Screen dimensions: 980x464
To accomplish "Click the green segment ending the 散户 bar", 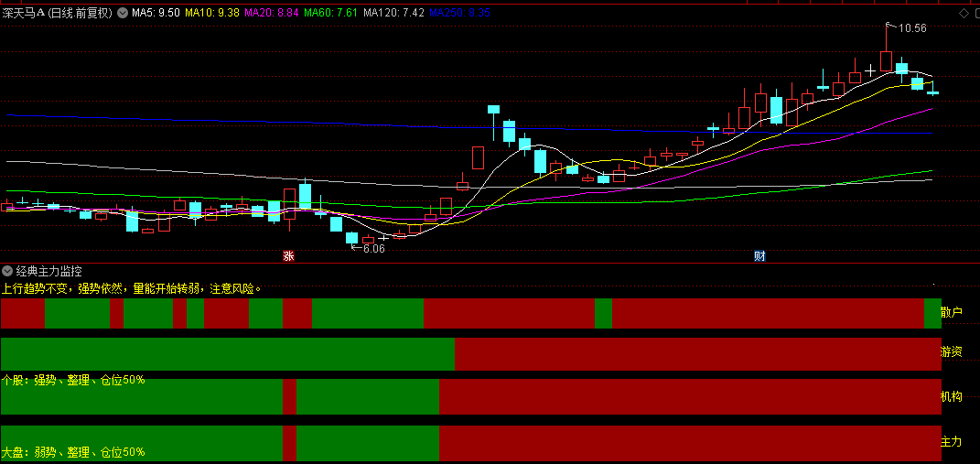I will (x=932, y=313).
